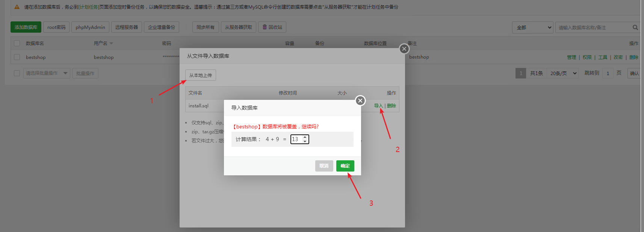Viewport: 644px width, 232px height.
Task: Toggle the bottom batch selection checkbox
Action: [x=17, y=73]
